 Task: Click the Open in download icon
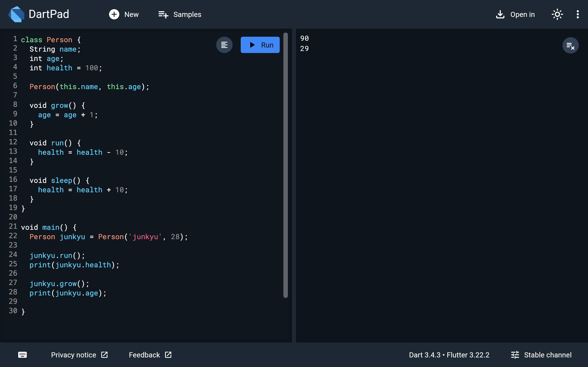500,14
